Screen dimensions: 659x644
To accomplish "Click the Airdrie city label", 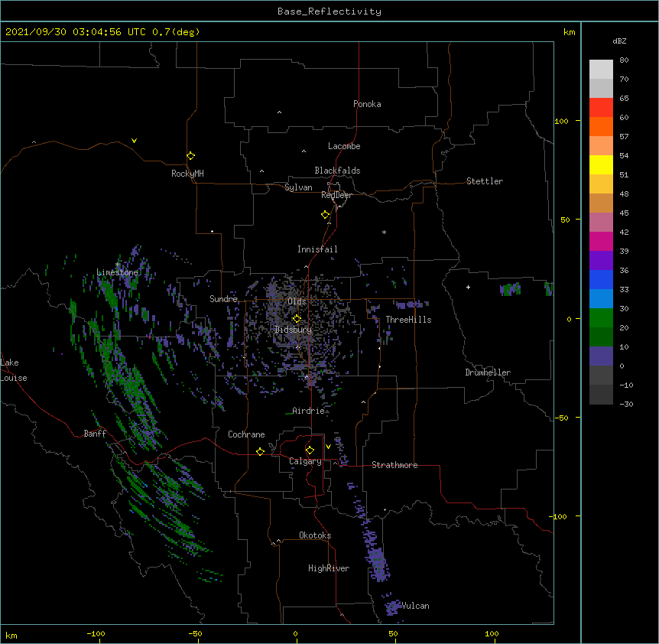I will tap(309, 411).
